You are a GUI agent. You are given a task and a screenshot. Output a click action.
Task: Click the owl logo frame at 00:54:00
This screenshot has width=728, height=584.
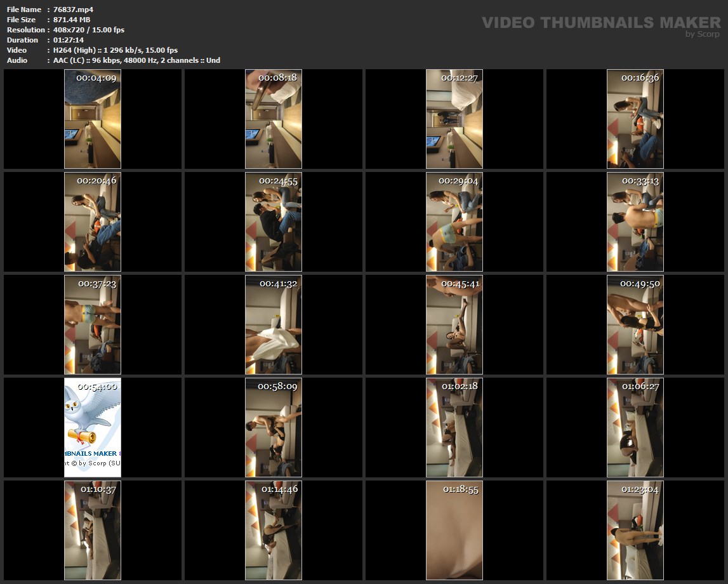(x=93, y=427)
